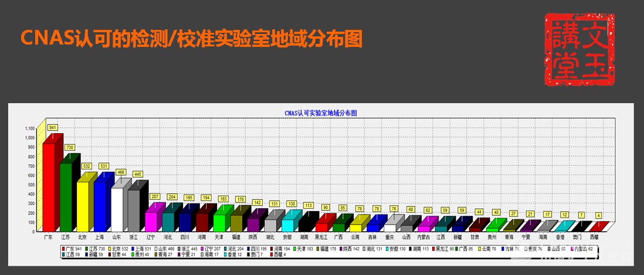Click the 1,100 tick on the y-axis
This screenshot has height=275, width=644.
(x=30, y=128)
